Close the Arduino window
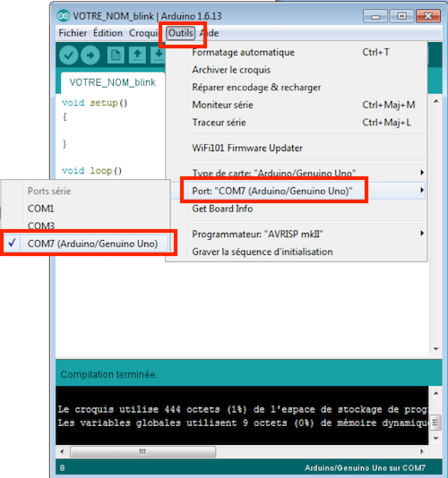448x478 pixels. (428, 16)
